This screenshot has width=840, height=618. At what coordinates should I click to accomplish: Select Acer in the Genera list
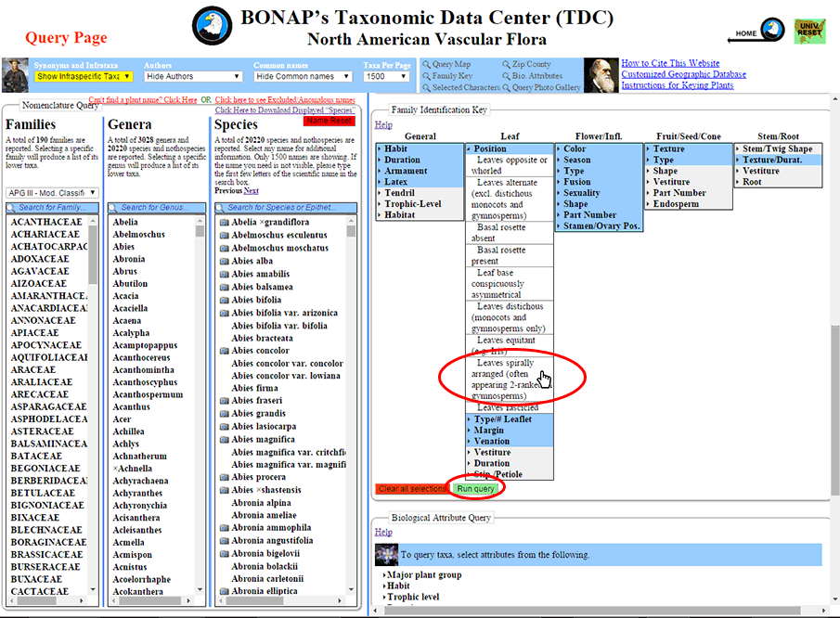pyautogui.click(x=122, y=419)
